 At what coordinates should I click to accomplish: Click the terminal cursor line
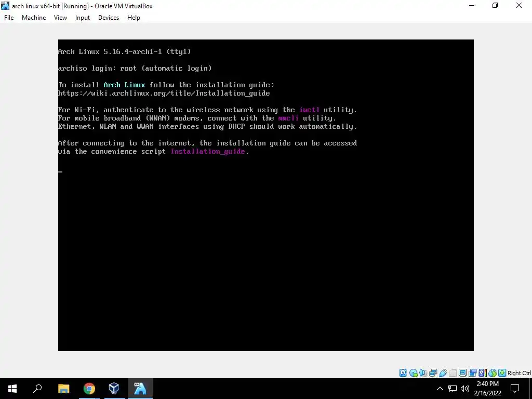pyautogui.click(x=60, y=171)
